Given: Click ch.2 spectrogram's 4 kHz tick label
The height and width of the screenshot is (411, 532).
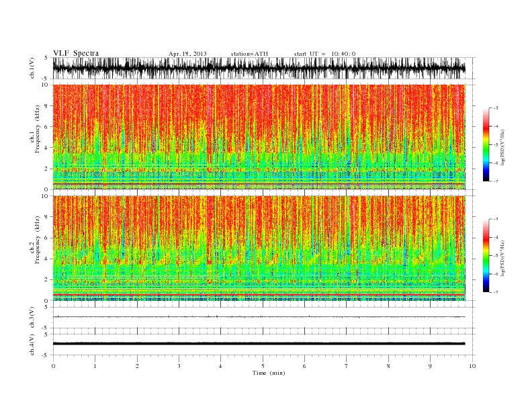Looking at the screenshot, I should click(x=47, y=259).
